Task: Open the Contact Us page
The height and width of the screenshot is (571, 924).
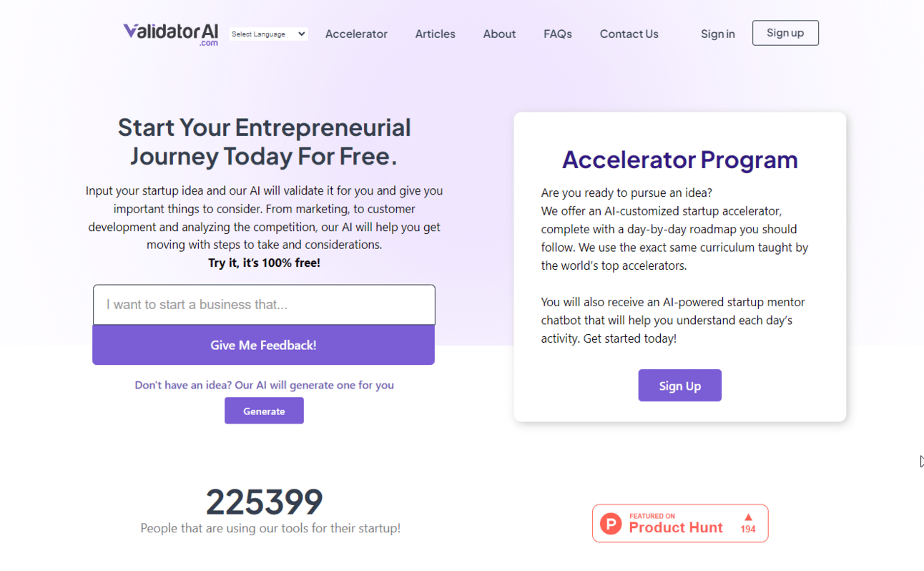Action: [x=629, y=34]
